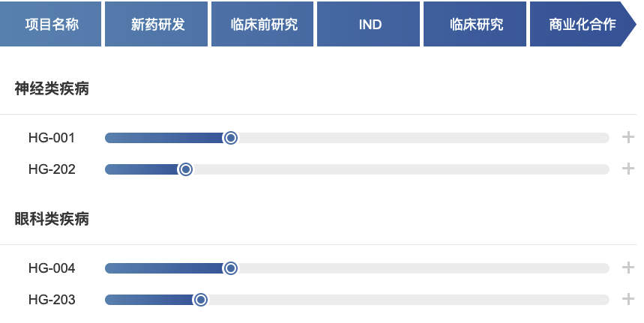Open the HG-001 project label
The image size is (644, 323).
(52, 138)
